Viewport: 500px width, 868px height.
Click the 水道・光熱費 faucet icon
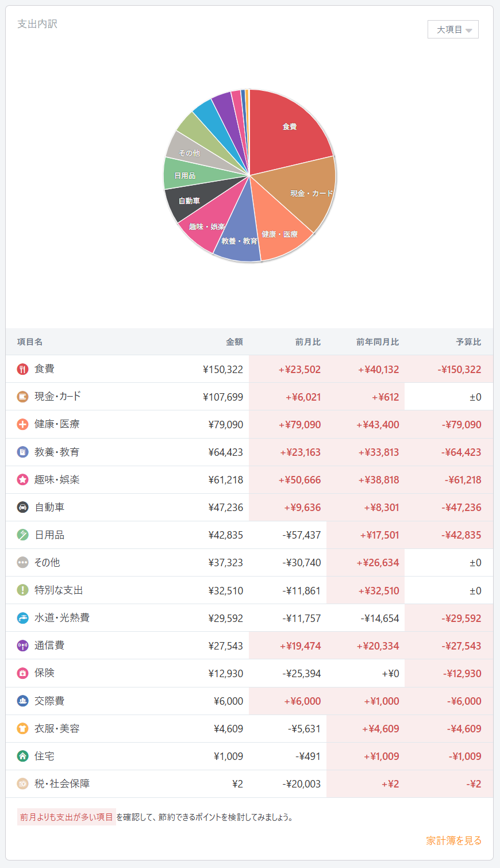point(23,618)
